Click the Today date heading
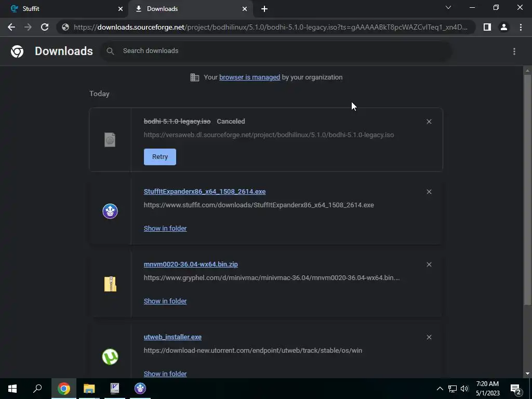This screenshot has width=532, height=399. (99, 94)
